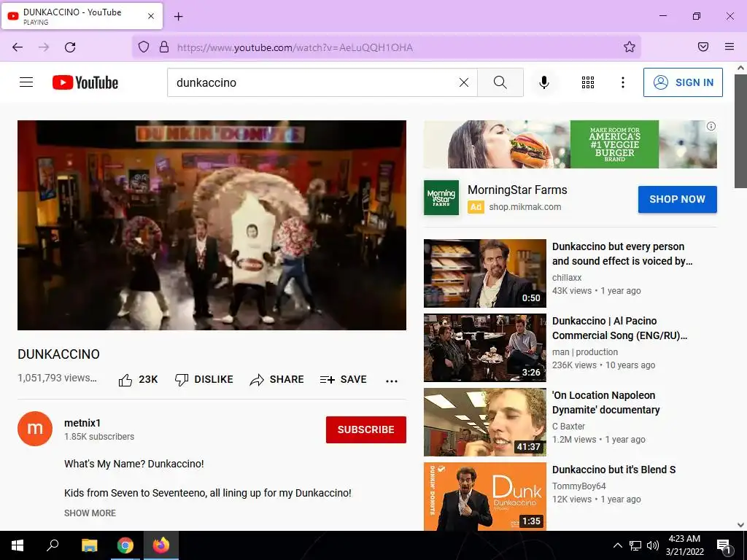Viewport: 747px width, 560px height.
Task: Click Firefox taskbar icon
Action: (x=161, y=545)
